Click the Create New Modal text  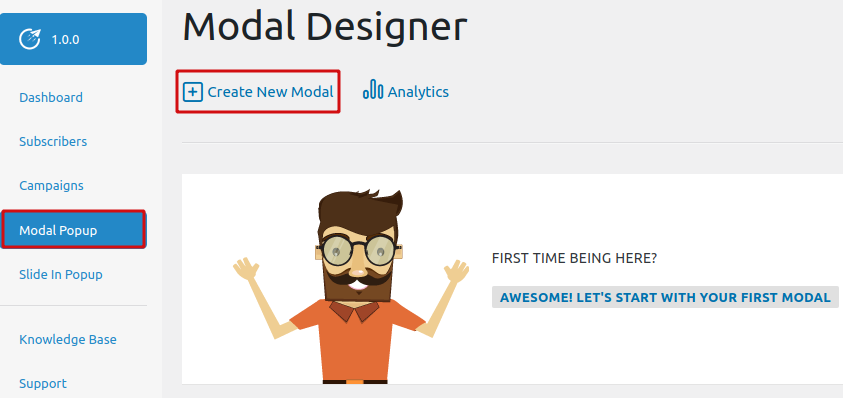(x=270, y=92)
